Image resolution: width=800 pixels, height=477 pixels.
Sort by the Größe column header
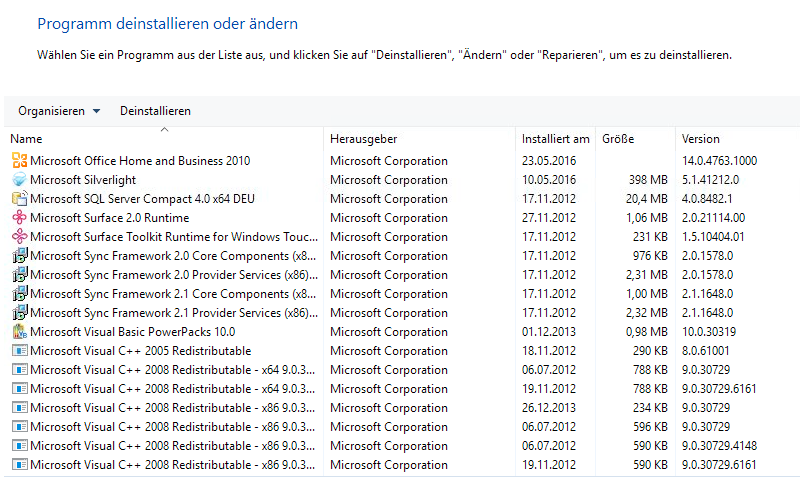pyautogui.click(x=635, y=139)
